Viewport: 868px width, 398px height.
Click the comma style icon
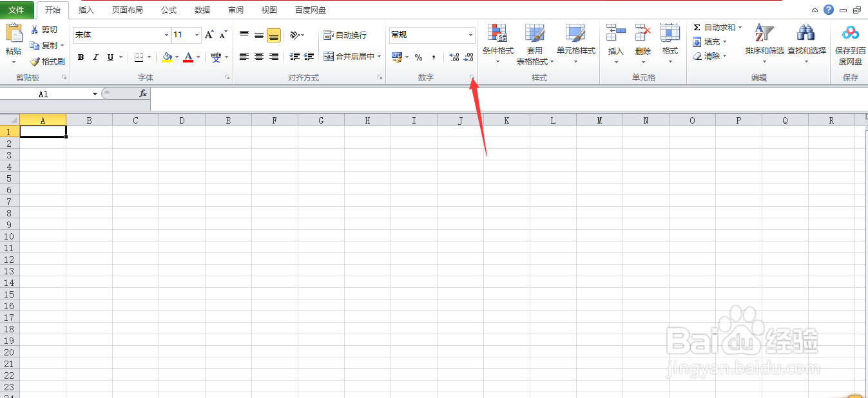click(x=435, y=57)
